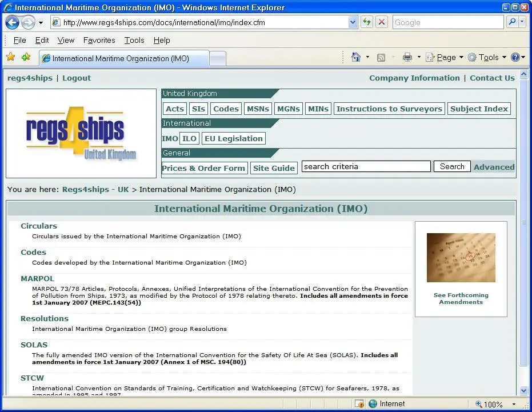Viewport: 532px width, 412px height.
Task: Click the search criteria text field
Action: point(366,167)
